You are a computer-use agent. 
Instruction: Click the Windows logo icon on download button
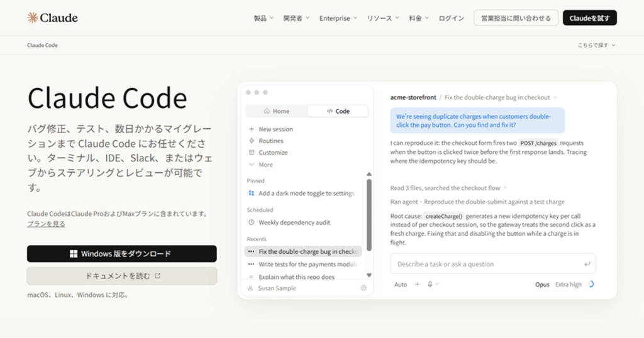(x=74, y=254)
